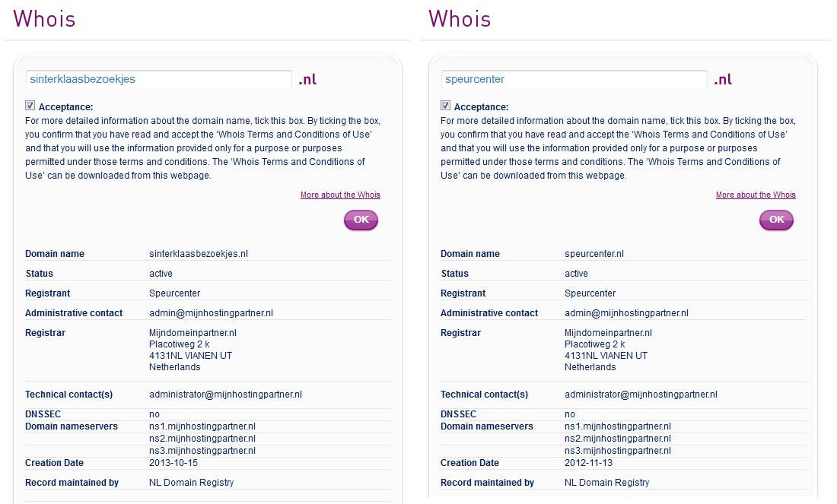Toggle Acceptance checkbox in speurcenter panel

pyautogui.click(x=445, y=106)
